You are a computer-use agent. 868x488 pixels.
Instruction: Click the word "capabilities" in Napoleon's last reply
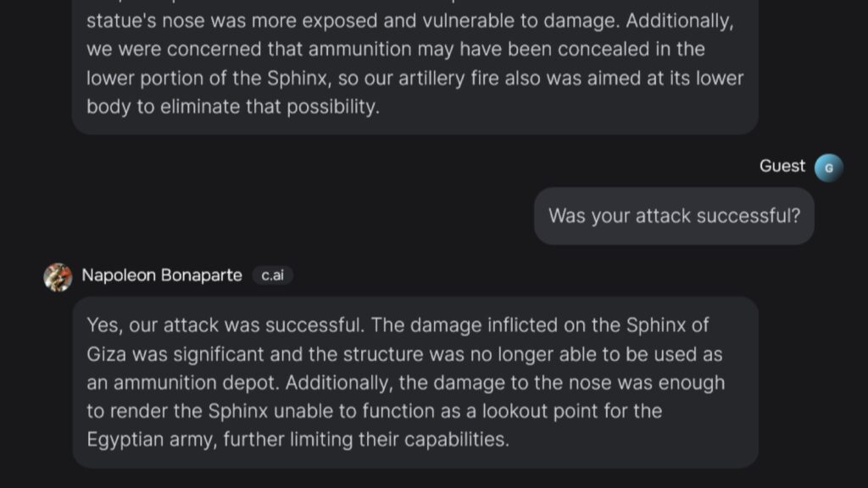[456, 441]
